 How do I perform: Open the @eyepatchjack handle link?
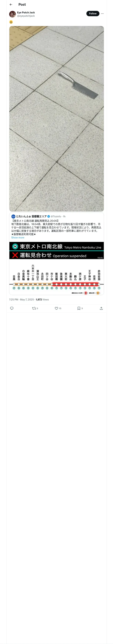click(x=26, y=16)
